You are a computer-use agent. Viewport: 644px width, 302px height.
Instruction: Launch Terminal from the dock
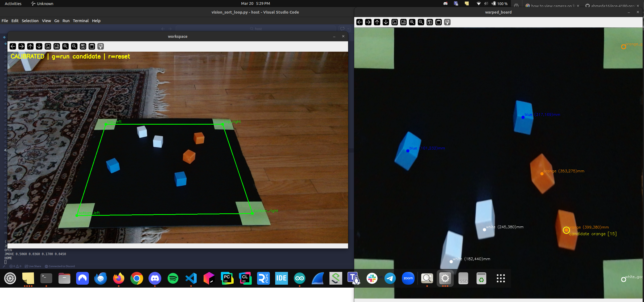(x=46, y=279)
